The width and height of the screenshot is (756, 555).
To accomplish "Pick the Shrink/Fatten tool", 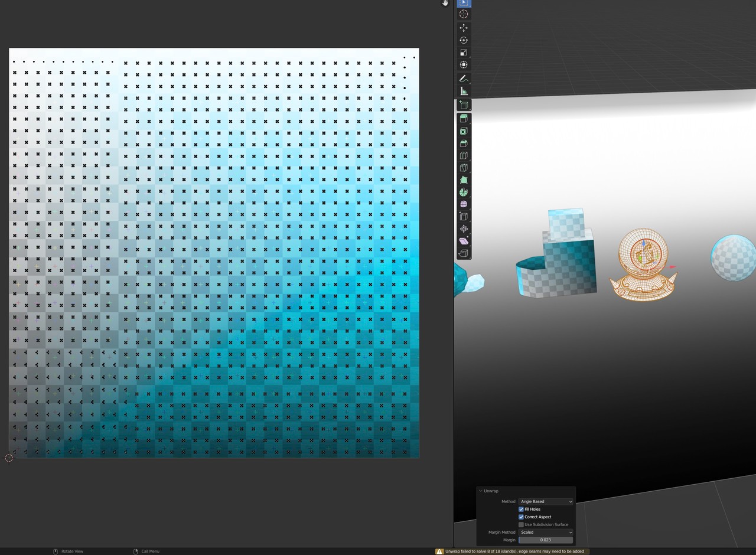I will [464, 229].
